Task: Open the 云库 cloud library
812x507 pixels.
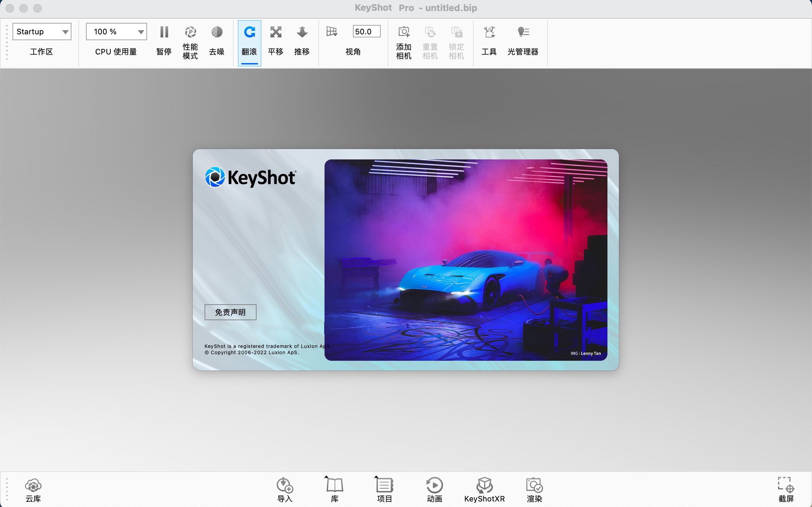Action: (33, 490)
